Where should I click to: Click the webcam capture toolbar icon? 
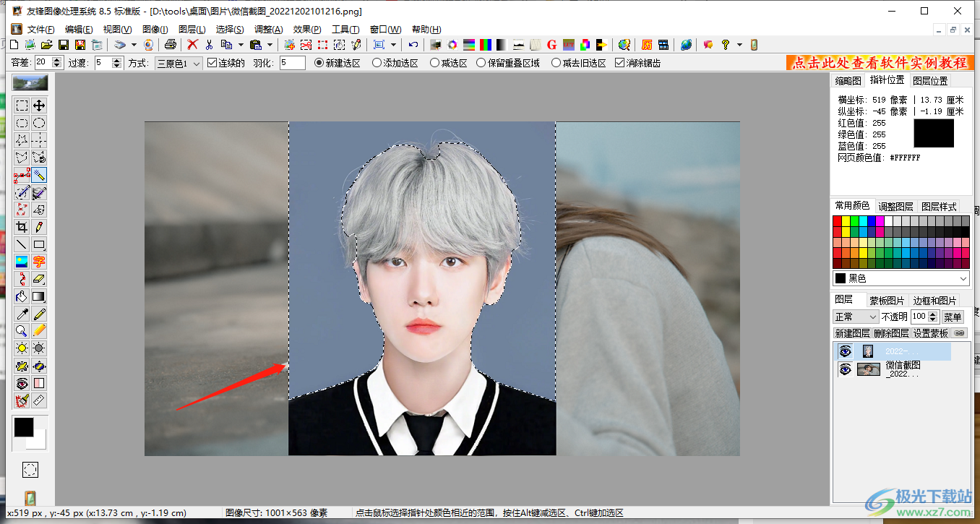click(x=148, y=45)
